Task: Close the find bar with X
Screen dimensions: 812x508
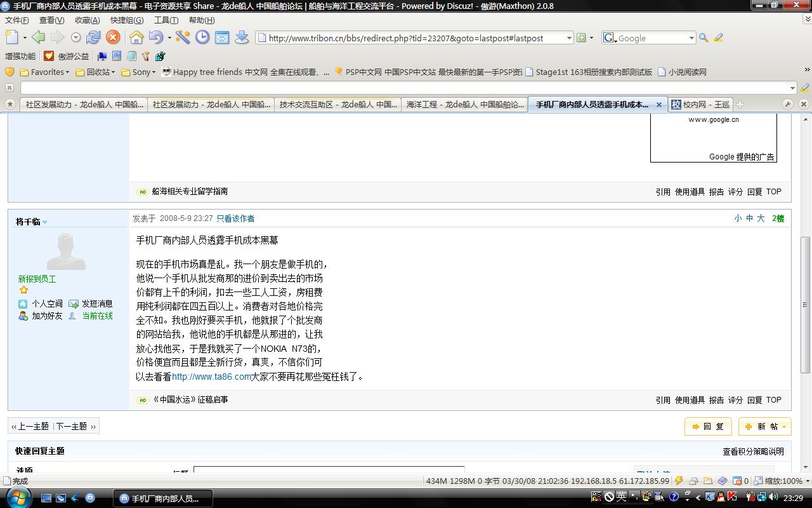Action: 10,88
